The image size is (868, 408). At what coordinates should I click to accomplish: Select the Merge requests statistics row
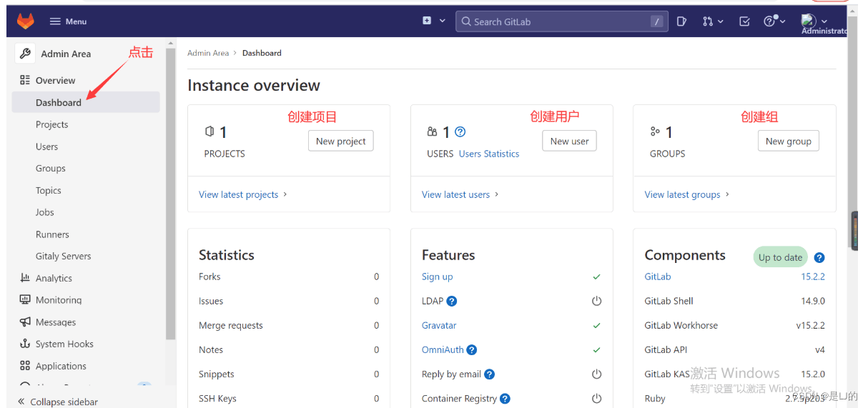pyautogui.click(x=289, y=325)
